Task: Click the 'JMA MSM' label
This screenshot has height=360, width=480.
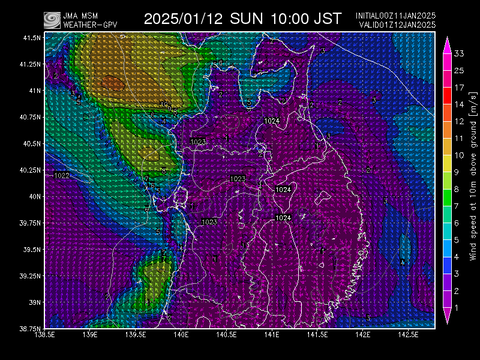Action: pyautogui.click(x=81, y=16)
